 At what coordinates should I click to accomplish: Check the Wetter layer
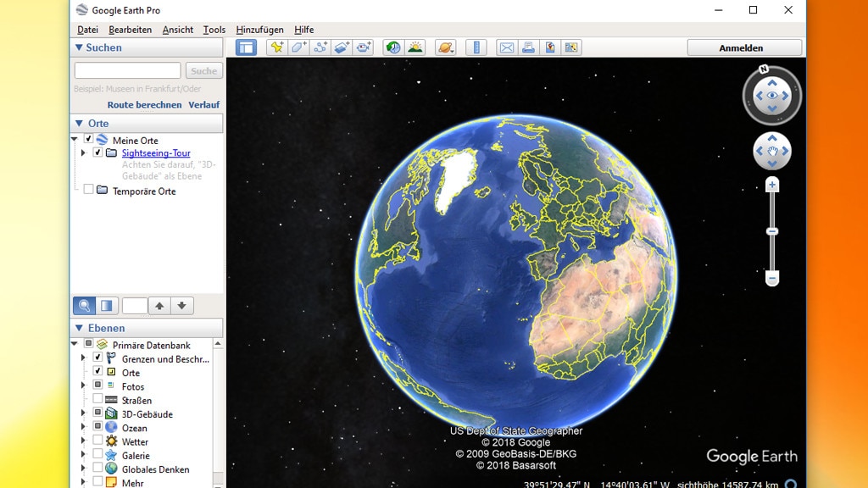pos(96,441)
